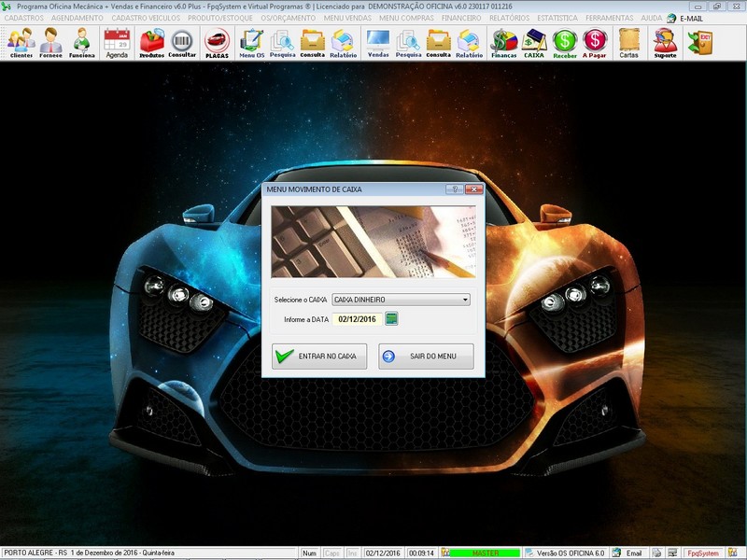Open the Fornece suppliers icon

click(51, 43)
